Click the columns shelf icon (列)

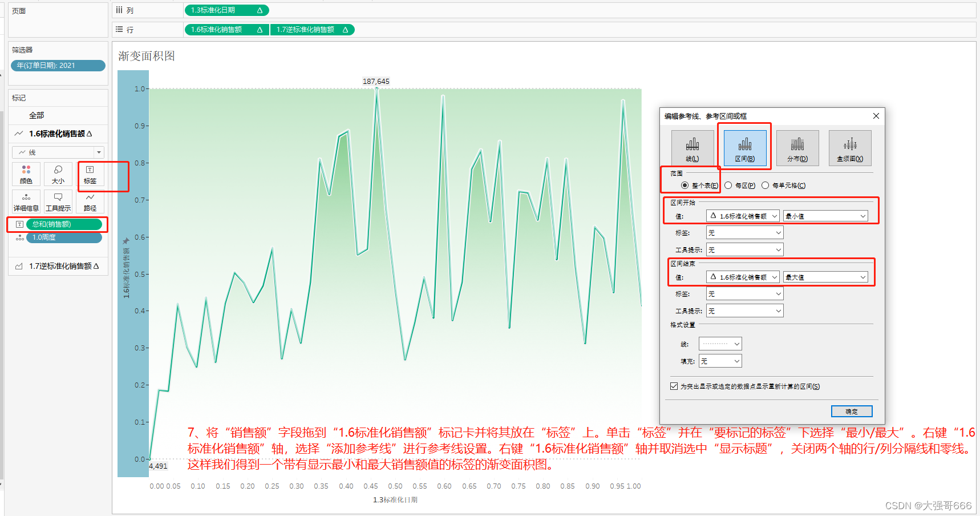tap(119, 10)
